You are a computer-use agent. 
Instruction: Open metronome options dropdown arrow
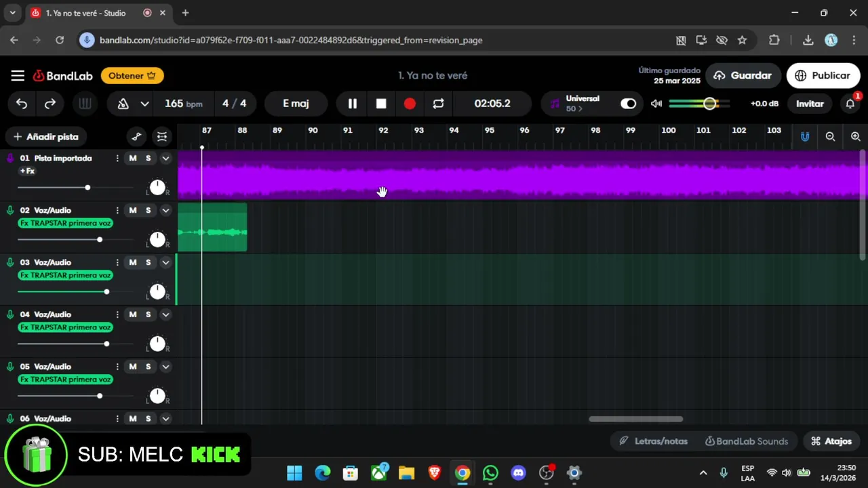pos(144,104)
